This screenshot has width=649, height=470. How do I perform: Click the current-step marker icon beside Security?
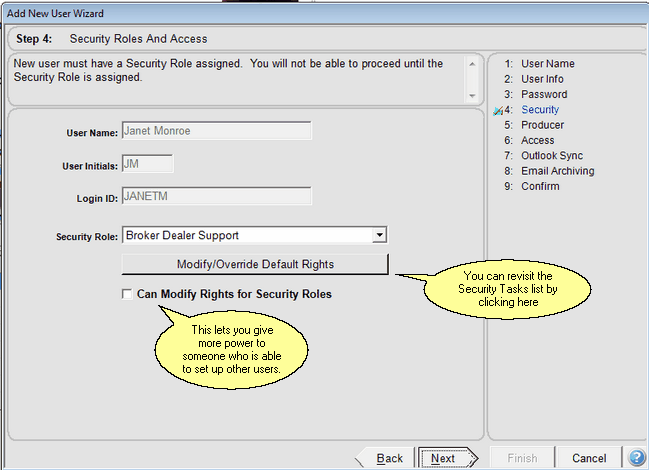click(498, 110)
